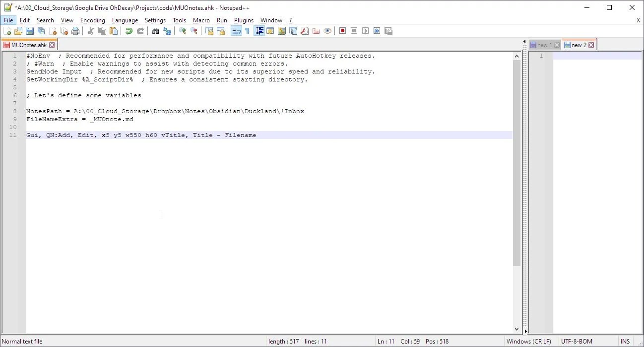The image size is (644, 347).
Task: Undo last edit with the undo arrow icon
Action: pos(129,31)
